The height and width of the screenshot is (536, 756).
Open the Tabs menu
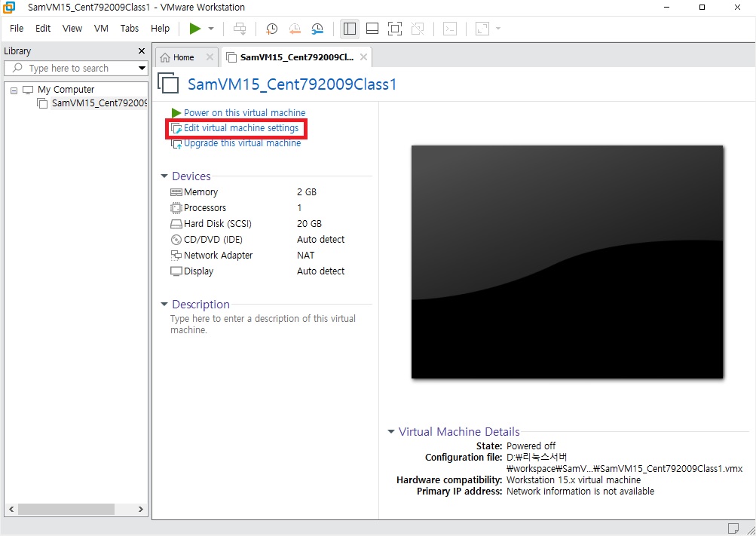[x=130, y=29]
